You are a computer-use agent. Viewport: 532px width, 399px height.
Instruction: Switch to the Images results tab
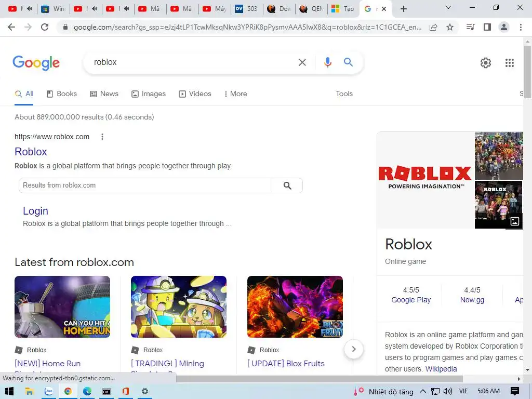(x=149, y=94)
